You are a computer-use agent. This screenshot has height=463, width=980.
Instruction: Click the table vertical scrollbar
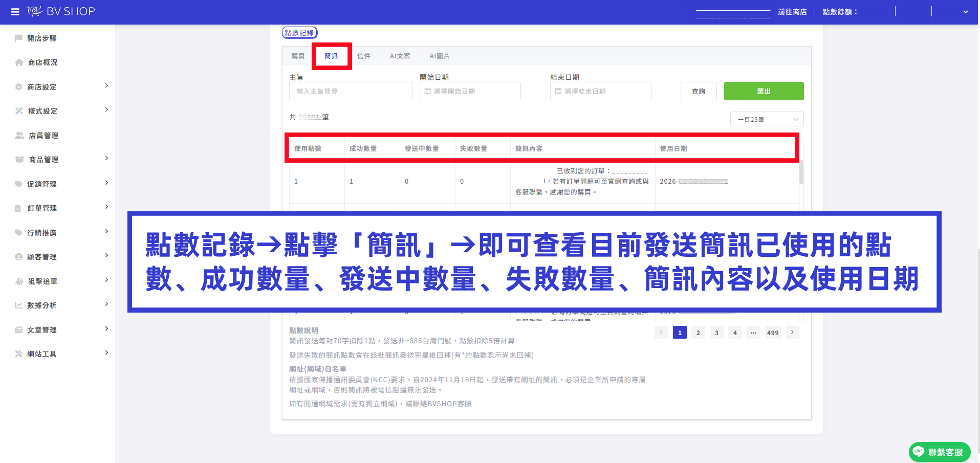click(x=801, y=172)
